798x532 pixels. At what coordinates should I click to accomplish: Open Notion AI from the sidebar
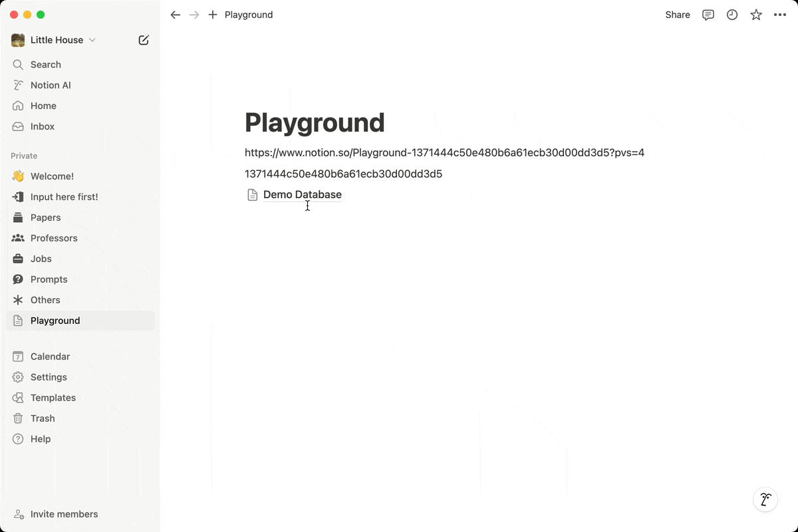(49, 84)
